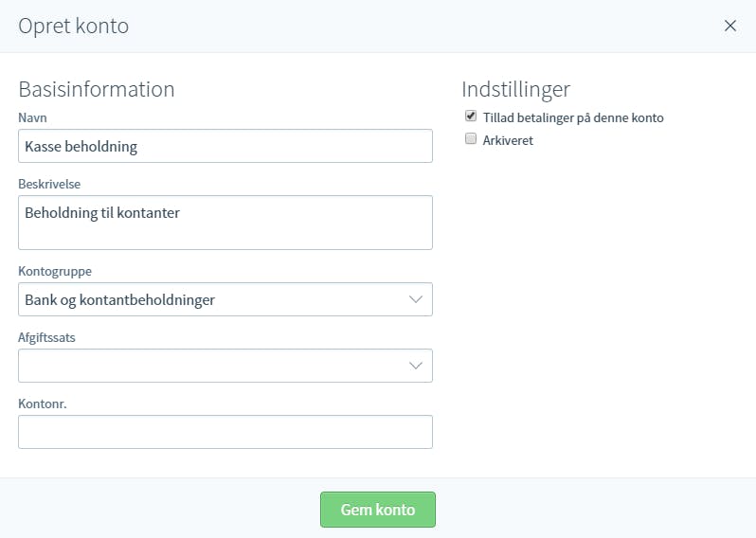
Task: Click the Kontogruppe field label
Action: (x=55, y=272)
